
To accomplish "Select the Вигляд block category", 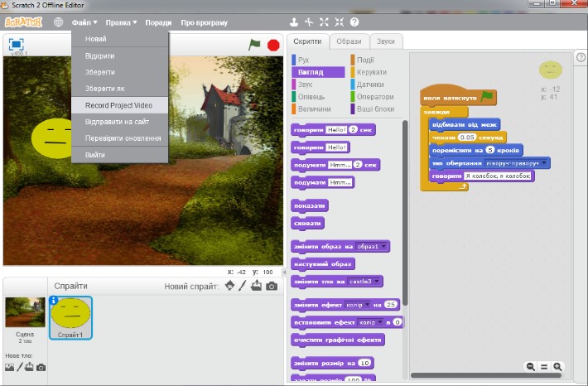I will tap(318, 72).
